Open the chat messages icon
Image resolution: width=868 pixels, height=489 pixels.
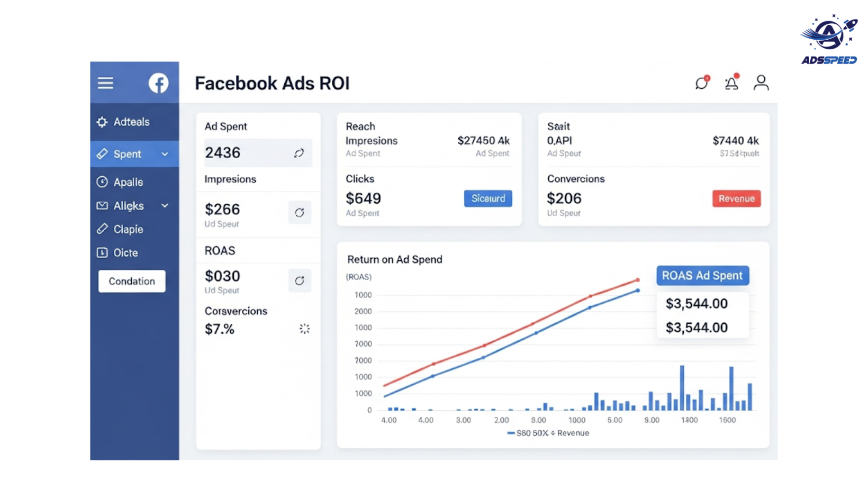[702, 83]
